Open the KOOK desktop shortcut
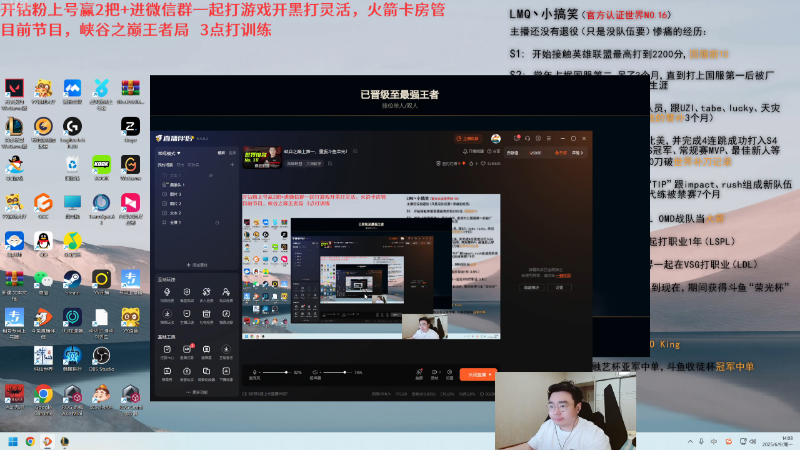 tap(102, 165)
